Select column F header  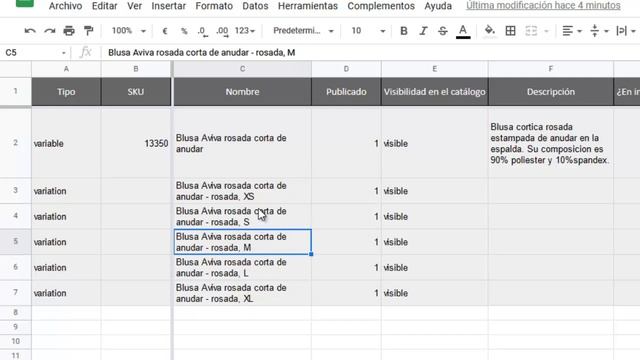pyautogui.click(x=551, y=69)
